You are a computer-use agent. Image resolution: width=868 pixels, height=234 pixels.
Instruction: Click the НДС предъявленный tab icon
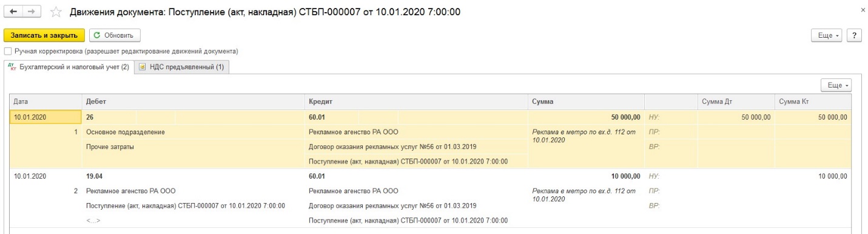tap(143, 67)
